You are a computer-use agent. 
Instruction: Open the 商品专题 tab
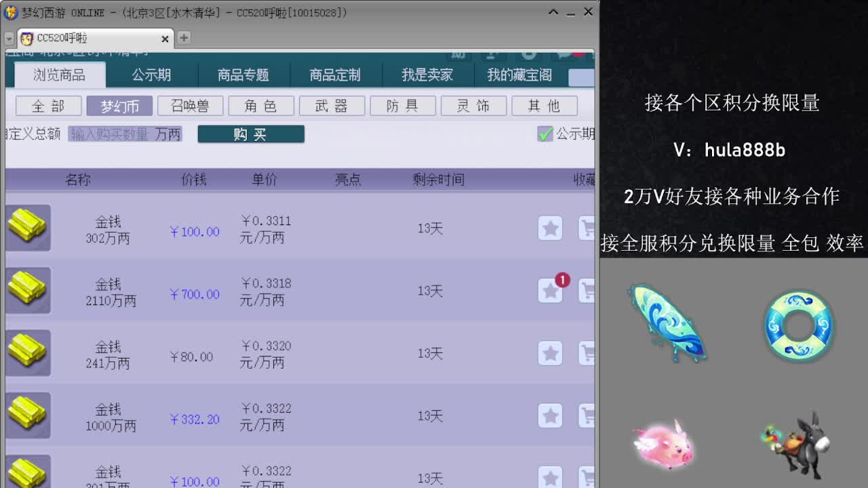[x=243, y=75]
